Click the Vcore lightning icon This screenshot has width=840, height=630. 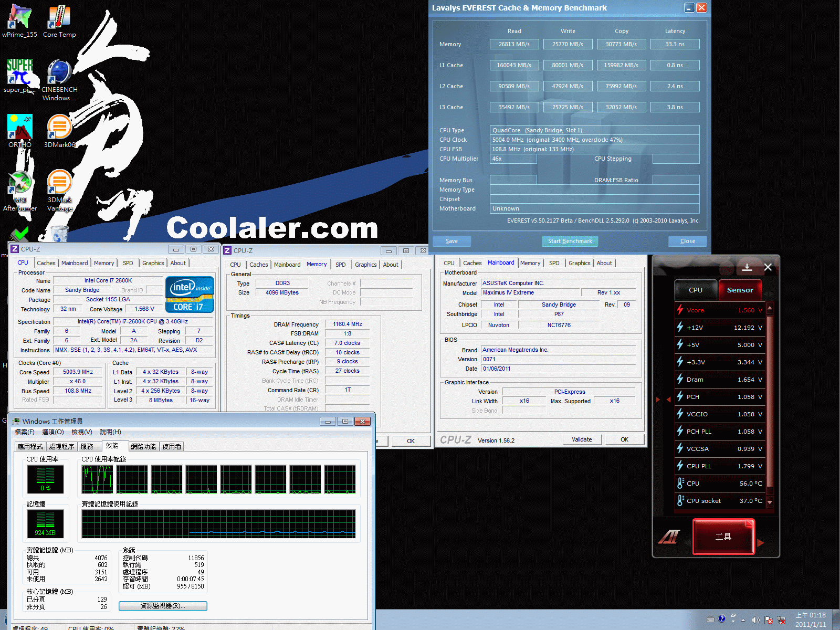pyautogui.click(x=680, y=310)
